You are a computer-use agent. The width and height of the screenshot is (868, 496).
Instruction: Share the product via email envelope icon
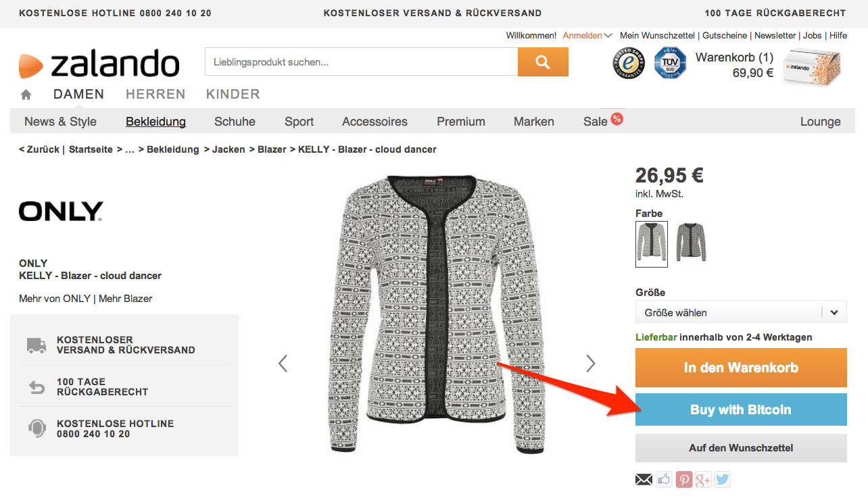(x=644, y=480)
